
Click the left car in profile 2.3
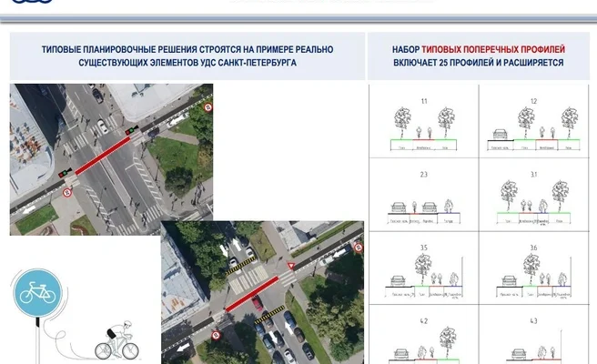pos(396,208)
